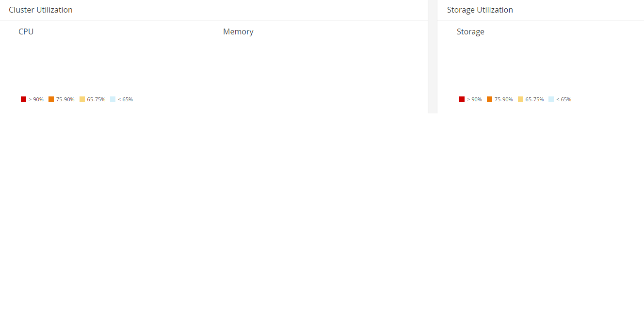Click the light blue < 65% swatch under CPU
Image resolution: width=644 pixels, height=314 pixels.
(x=113, y=99)
